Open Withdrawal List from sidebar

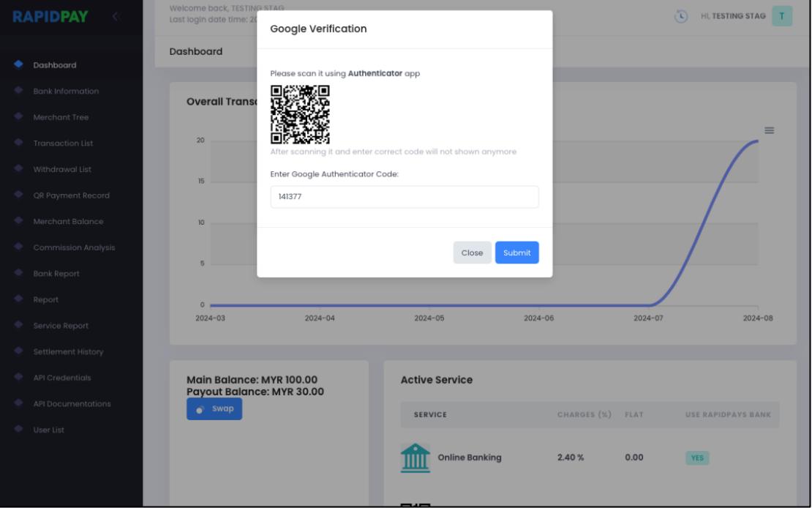[61, 169]
